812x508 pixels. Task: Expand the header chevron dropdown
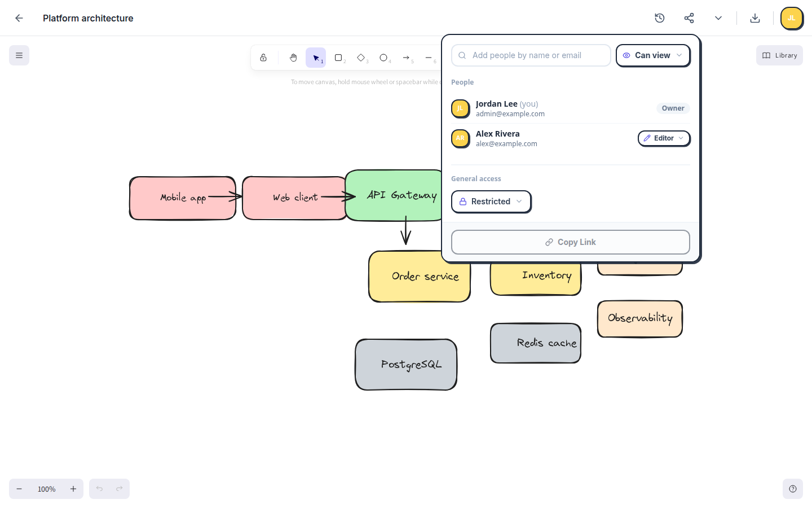[x=718, y=18]
